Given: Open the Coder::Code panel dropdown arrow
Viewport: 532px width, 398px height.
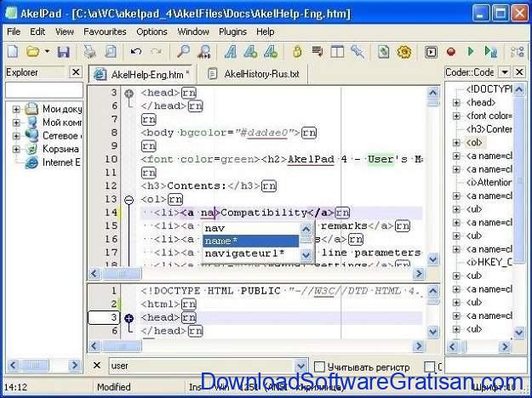Looking at the screenshot, I should click(x=505, y=72).
